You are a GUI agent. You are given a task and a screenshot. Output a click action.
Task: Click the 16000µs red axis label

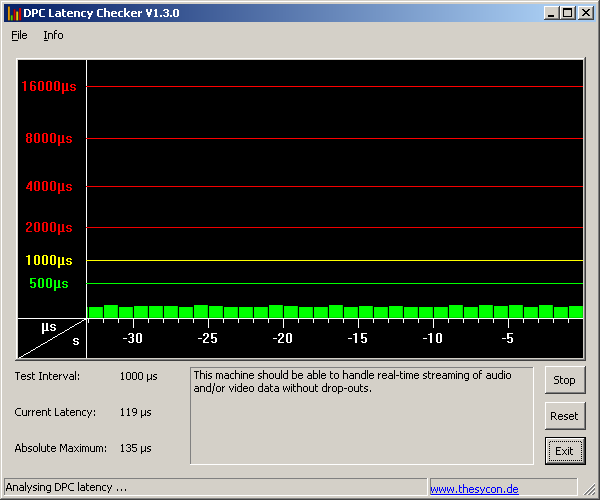49,87
